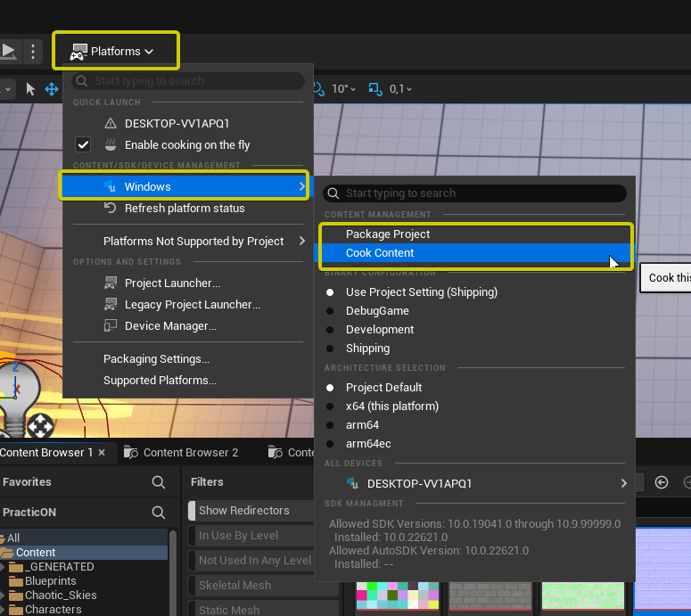The image size is (691, 616).
Task: Open the Project Launcher entry
Action: point(172,283)
